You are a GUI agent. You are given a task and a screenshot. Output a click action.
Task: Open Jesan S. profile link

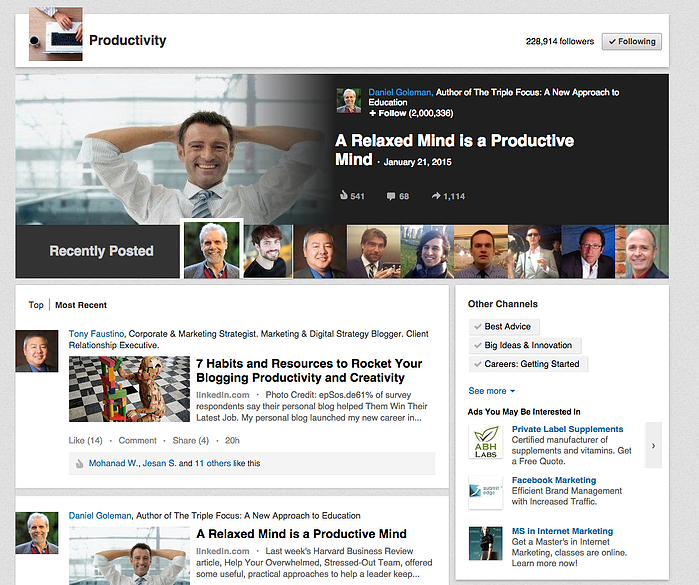[159, 463]
